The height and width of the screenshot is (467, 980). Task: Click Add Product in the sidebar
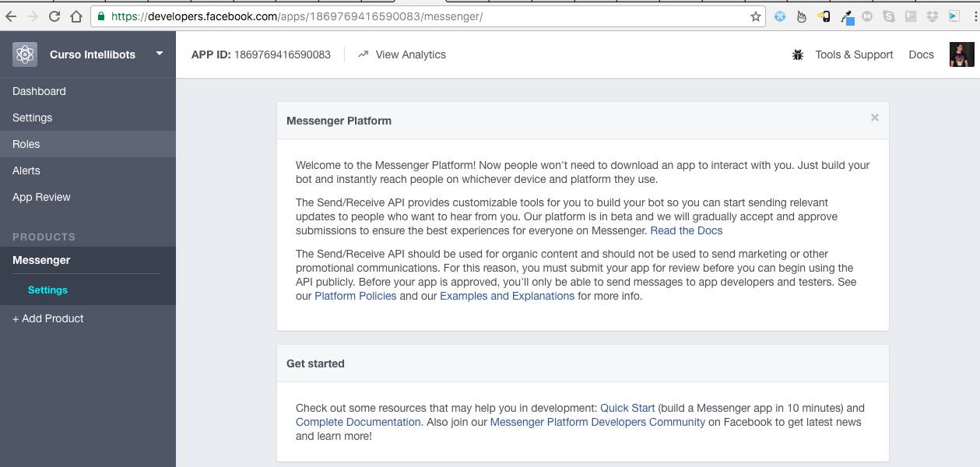[x=47, y=318]
